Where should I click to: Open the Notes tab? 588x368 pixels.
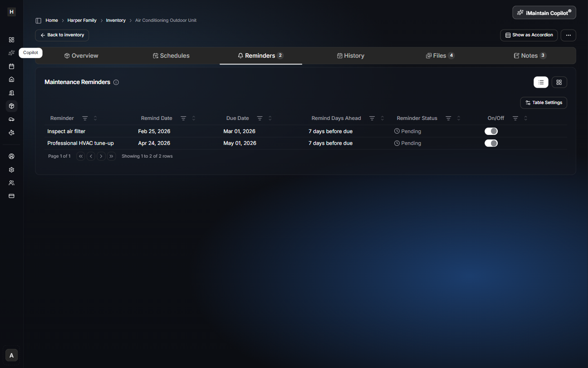(x=529, y=55)
